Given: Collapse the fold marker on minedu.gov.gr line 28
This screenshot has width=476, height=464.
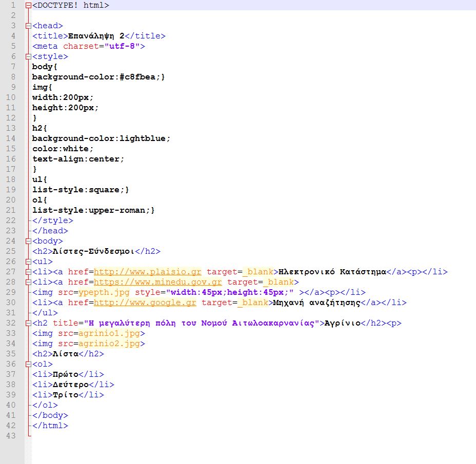Looking at the screenshot, I should (28, 282).
